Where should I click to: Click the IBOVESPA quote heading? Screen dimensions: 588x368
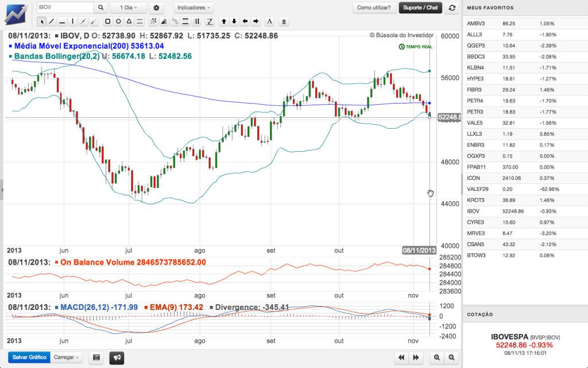click(525, 337)
